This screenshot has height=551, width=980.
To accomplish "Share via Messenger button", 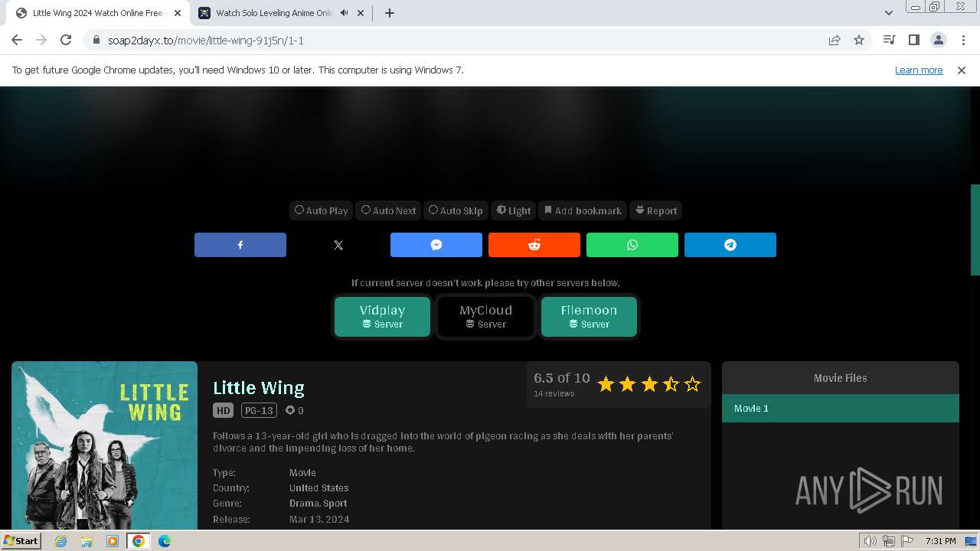I will 436,245.
